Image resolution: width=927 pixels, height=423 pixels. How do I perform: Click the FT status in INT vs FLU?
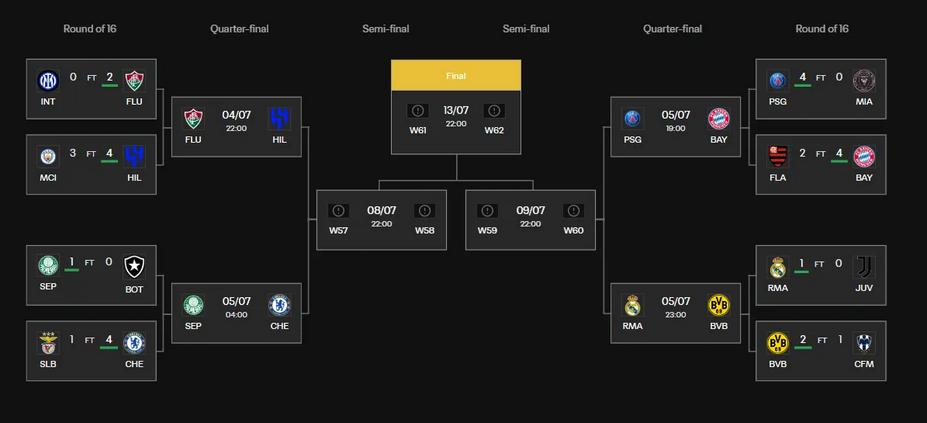tap(92, 78)
